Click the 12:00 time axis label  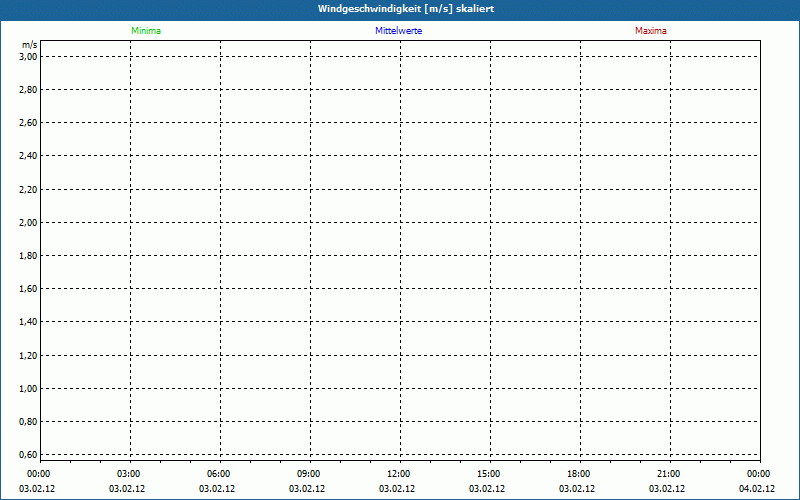coord(398,474)
